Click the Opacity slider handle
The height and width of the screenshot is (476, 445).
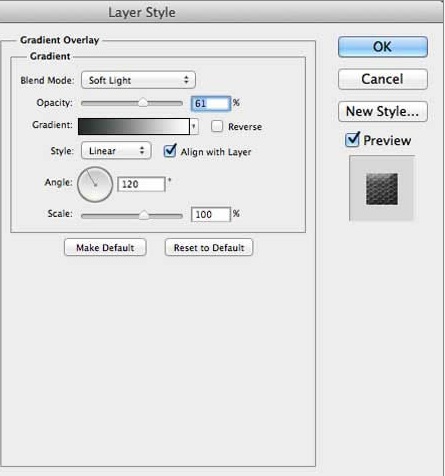[143, 103]
